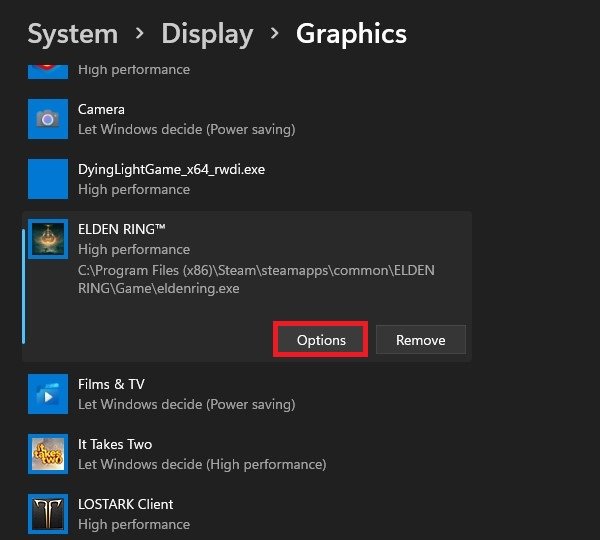Expand the Camera entry by its name

click(x=101, y=109)
